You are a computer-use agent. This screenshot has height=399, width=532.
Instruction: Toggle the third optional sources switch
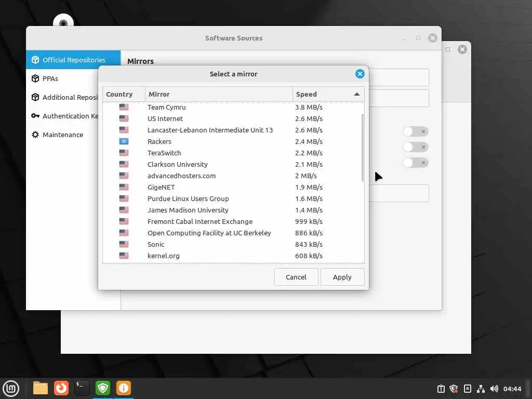click(x=416, y=163)
